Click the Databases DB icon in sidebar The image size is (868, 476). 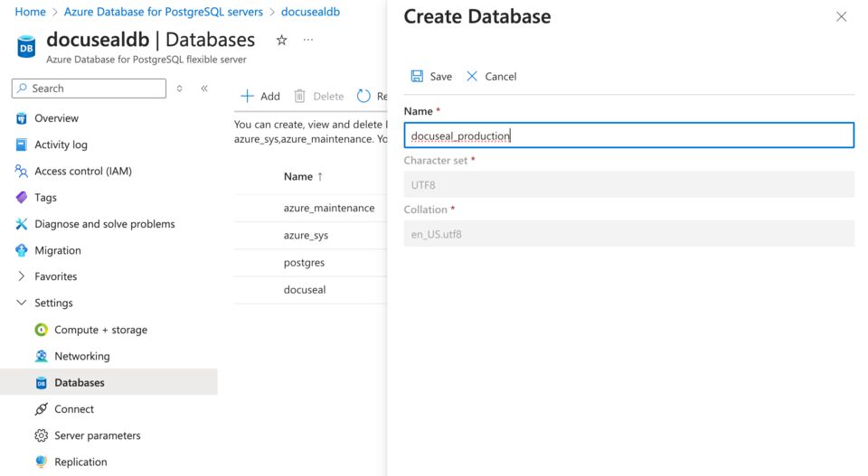click(x=41, y=383)
